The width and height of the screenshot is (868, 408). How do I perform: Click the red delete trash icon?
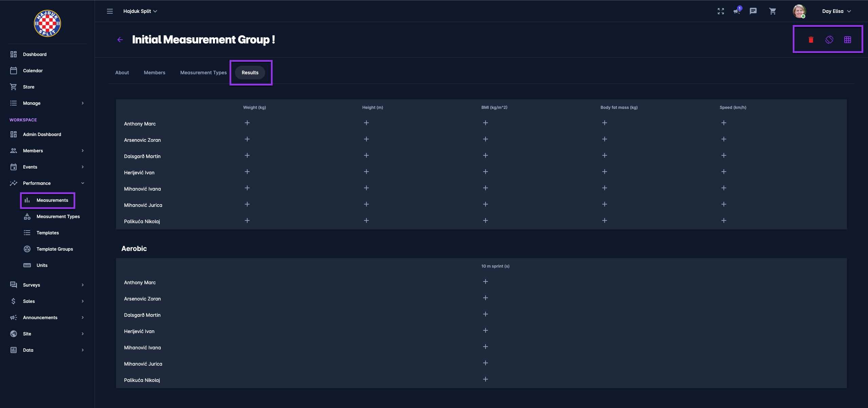click(x=811, y=40)
